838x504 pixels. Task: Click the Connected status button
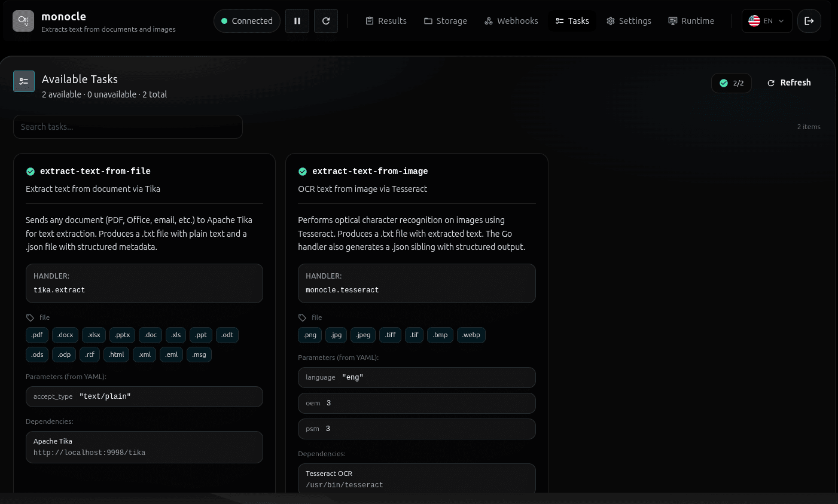point(247,21)
